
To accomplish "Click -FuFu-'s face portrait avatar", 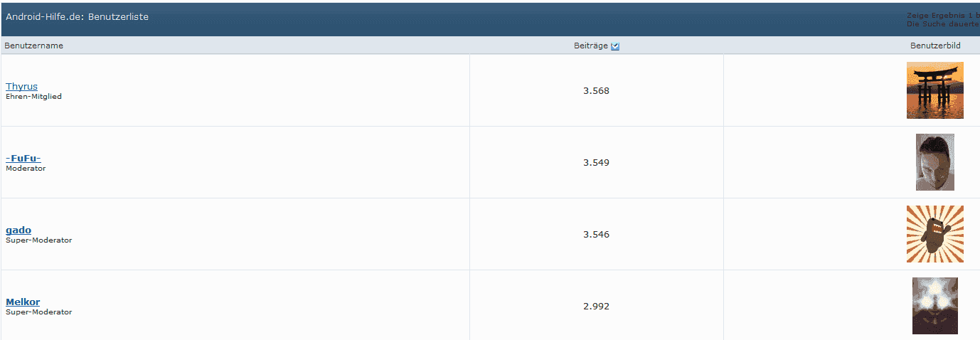I will tap(934, 162).
